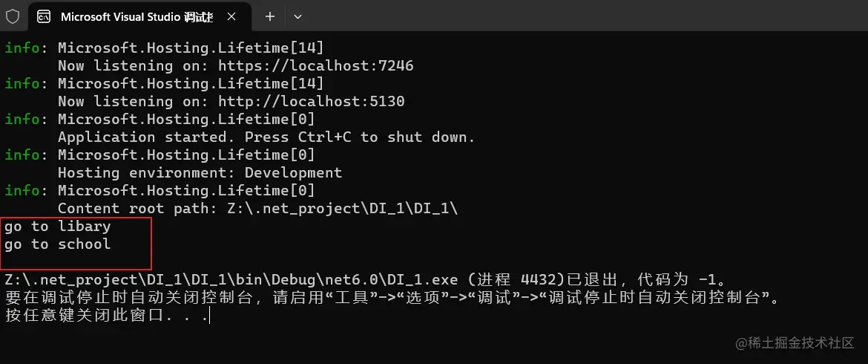Select the Microsoft Visual Studio 调试 tab
Image resolution: width=868 pixels, height=364 pixels.
[x=137, y=16]
